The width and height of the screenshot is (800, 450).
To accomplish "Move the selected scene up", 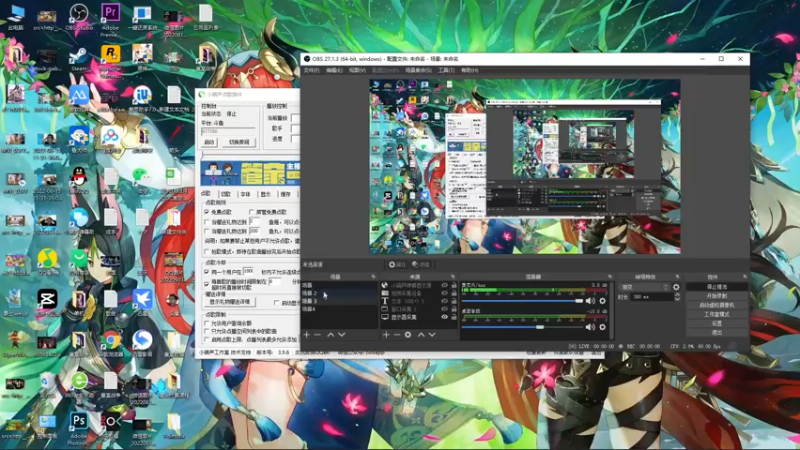I will (330, 335).
